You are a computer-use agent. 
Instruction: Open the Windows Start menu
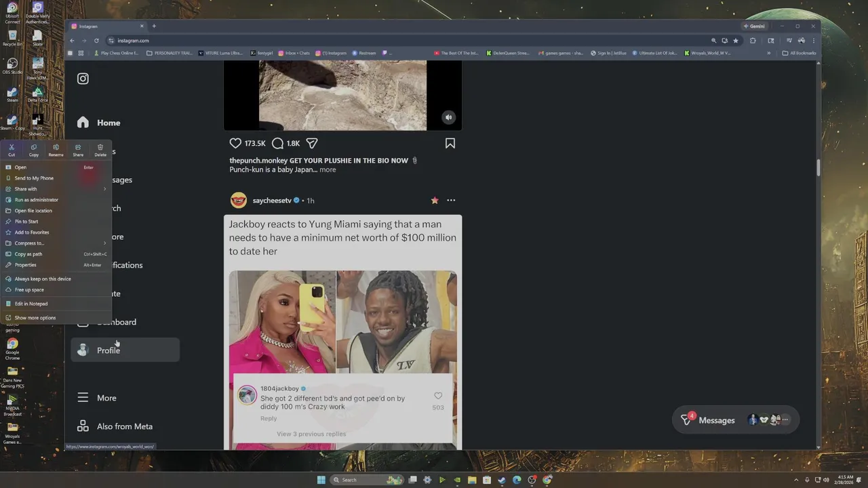(321, 480)
